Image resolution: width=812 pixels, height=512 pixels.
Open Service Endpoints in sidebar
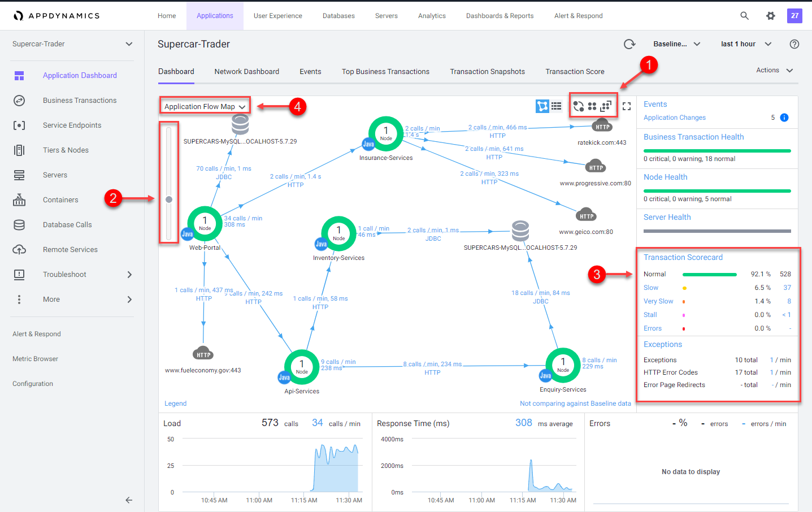[x=72, y=125]
